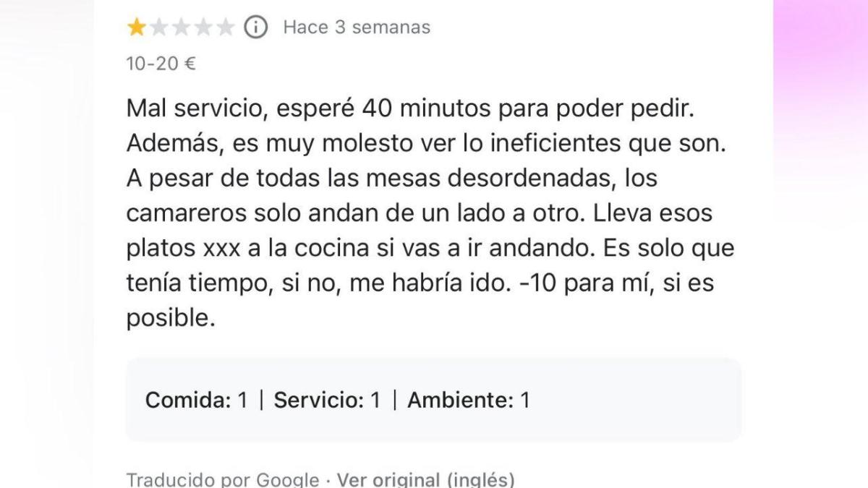Click the "10-20 €" price range
The width and height of the screenshot is (868, 488).
(161, 64)
